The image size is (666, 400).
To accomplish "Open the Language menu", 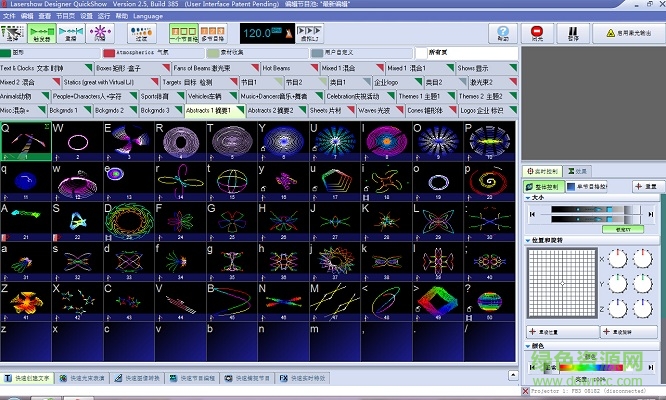I will pyautogui.click(x=147, y=16).
